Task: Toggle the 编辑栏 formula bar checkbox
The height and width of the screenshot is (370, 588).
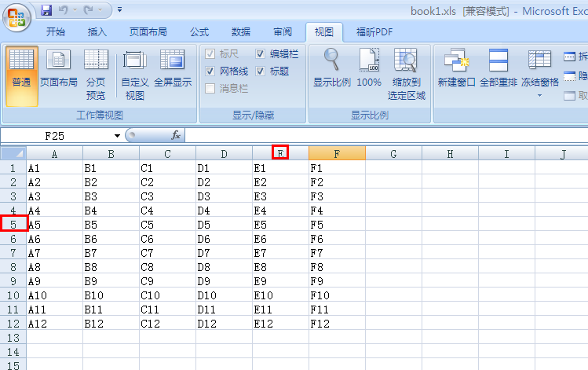Action: click(261, 54)
